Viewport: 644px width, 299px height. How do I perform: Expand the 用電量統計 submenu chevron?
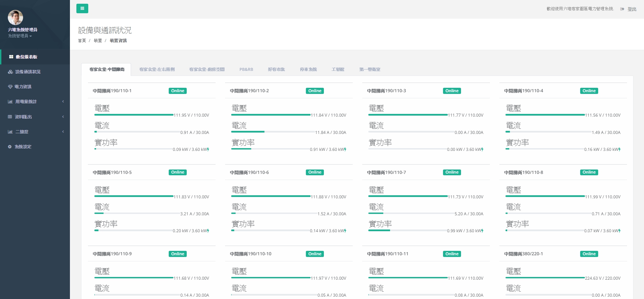click(63, 102)
